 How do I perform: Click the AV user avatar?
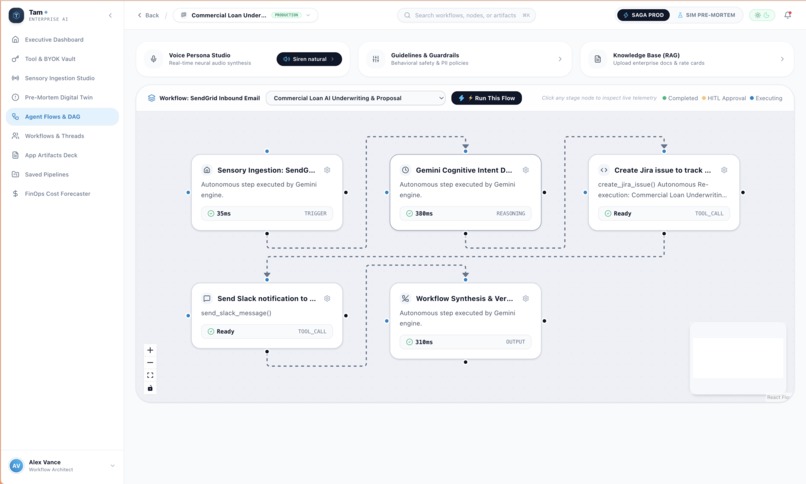point(16,466)
